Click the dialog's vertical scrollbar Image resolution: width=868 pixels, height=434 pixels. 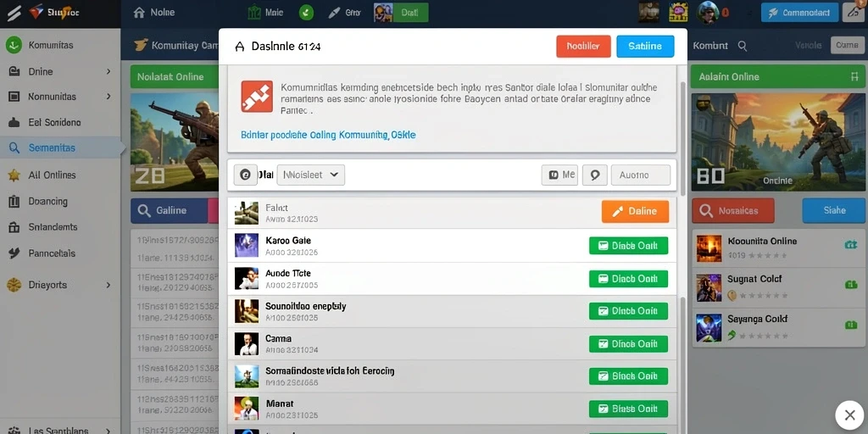[682, 138]
